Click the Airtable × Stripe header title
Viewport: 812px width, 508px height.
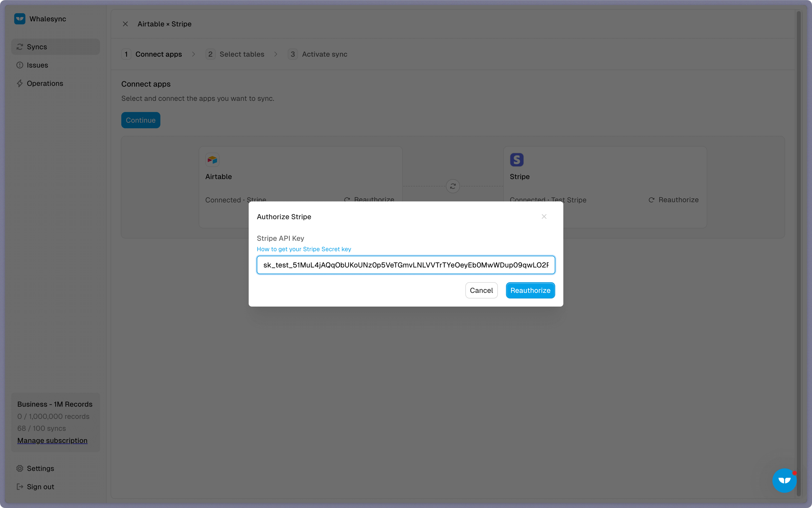[x=164, y=24]
